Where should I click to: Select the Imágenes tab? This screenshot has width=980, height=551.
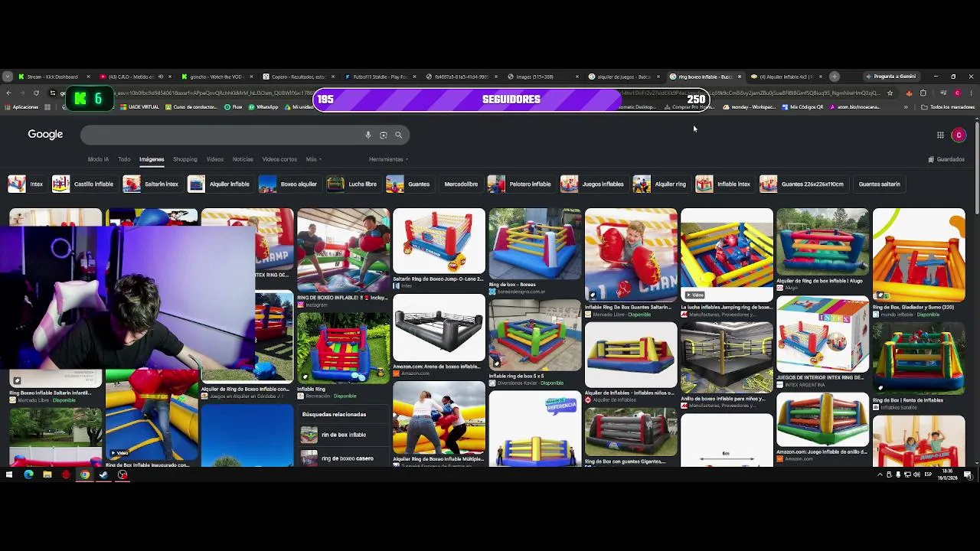[152, 159]
